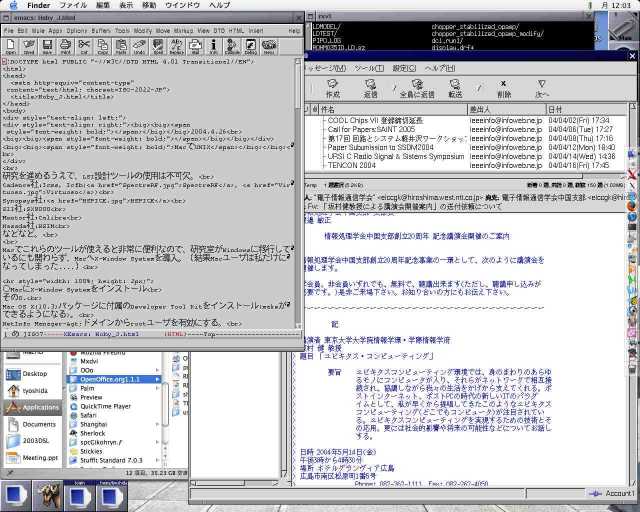This screenshot has height=512, width=640.
Task: Expand the Palm folder arrow in Finder
Action: point(158,388)
